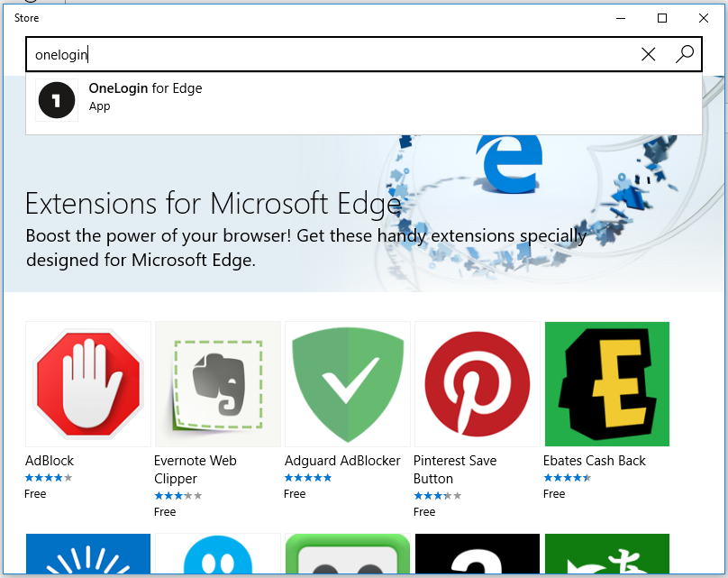Maximize the Store window
Viewport: 728px width, 578px height.
tap(662, 18)
